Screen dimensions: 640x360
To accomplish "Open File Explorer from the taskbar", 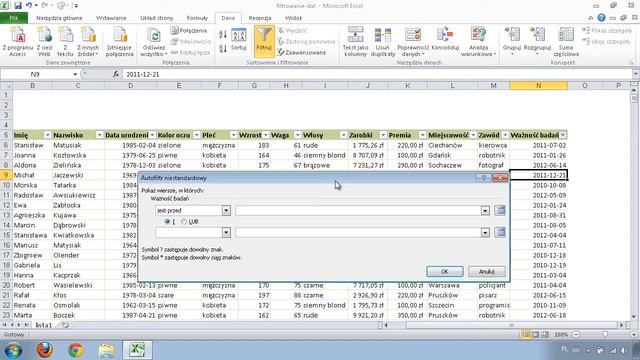I will click(107, 350).
